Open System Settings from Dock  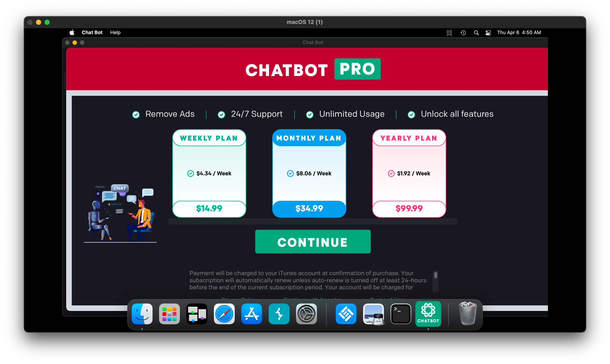[x=306, y=314]
